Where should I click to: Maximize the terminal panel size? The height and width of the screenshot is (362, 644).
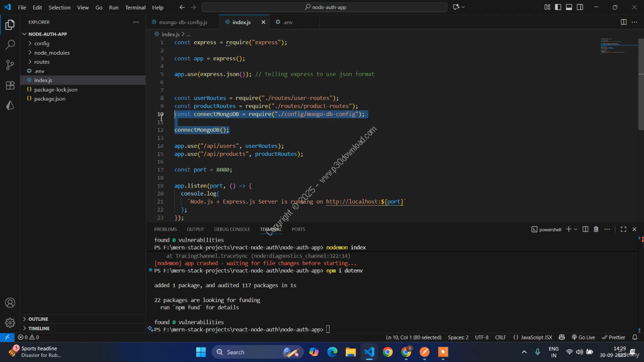point(623,229)
